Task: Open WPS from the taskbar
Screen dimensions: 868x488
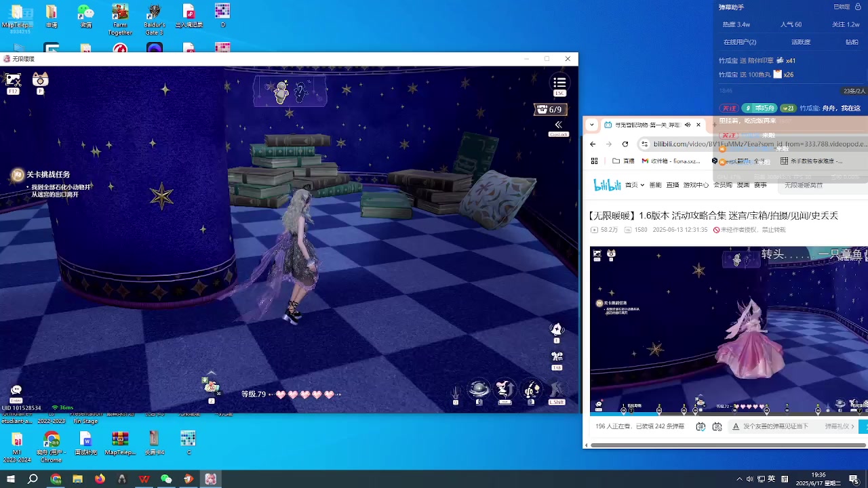Action: (144, 479)
